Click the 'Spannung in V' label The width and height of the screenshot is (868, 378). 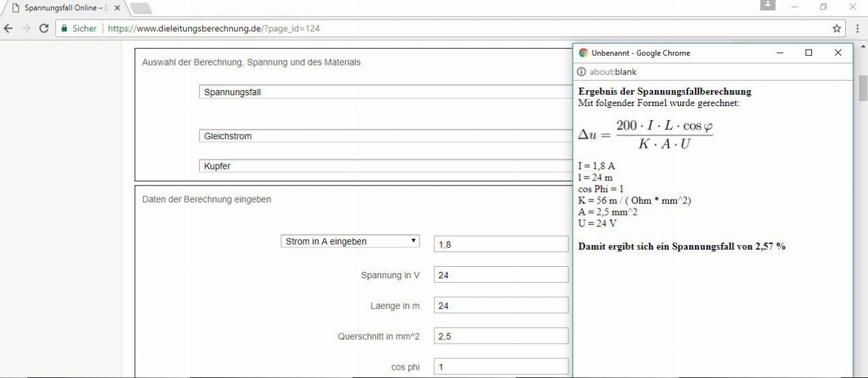pos(390,275)
